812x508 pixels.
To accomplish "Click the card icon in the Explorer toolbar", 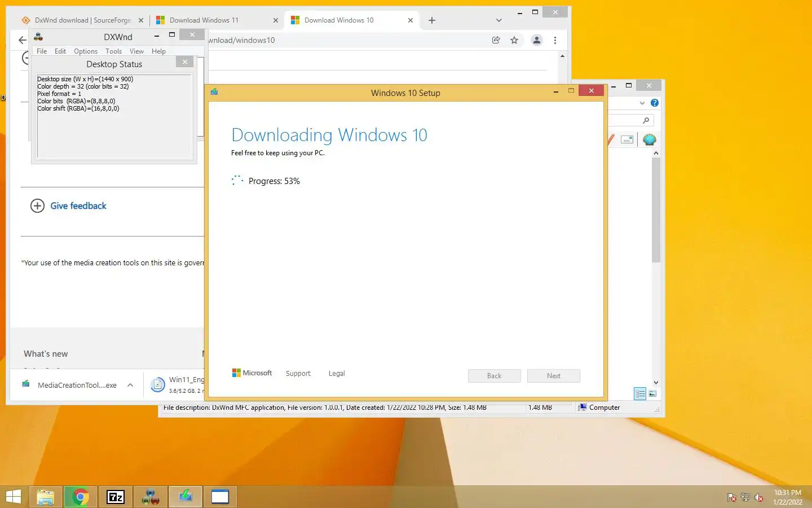I will click(627, 139).
